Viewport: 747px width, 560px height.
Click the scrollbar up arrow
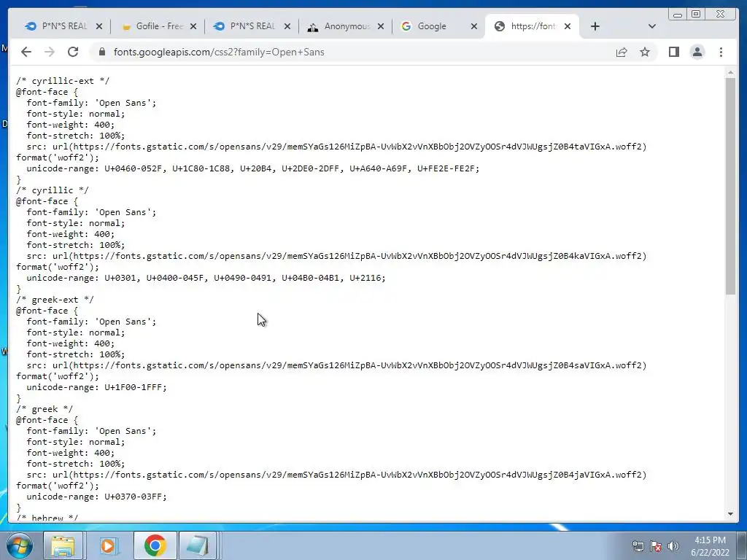730,72
